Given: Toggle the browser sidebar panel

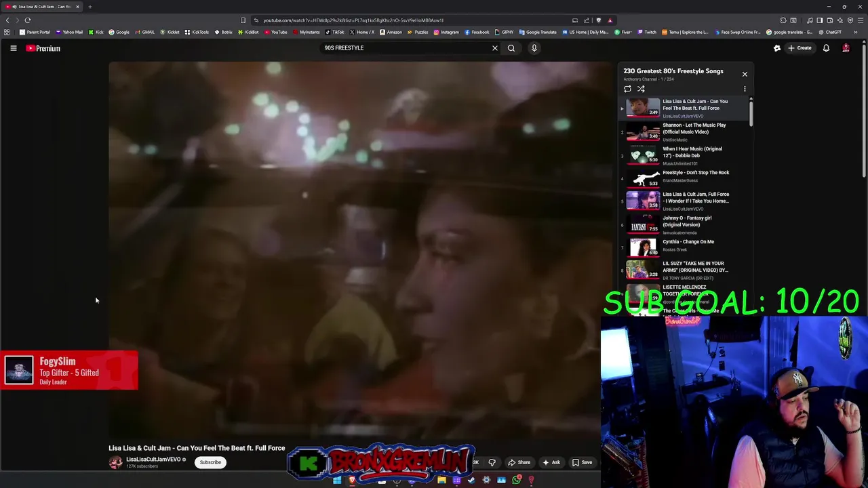Looking at the screenshot, I should tap(819, 20).
